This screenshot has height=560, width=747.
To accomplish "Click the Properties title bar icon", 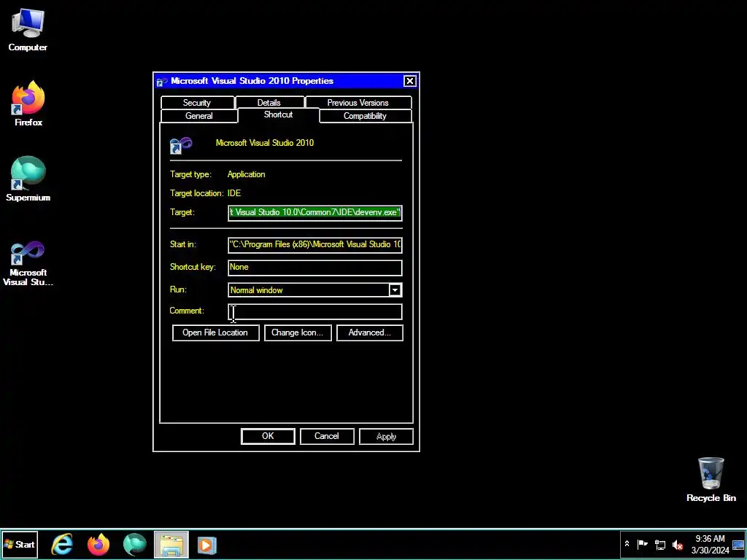I will [x=162, y=82].
